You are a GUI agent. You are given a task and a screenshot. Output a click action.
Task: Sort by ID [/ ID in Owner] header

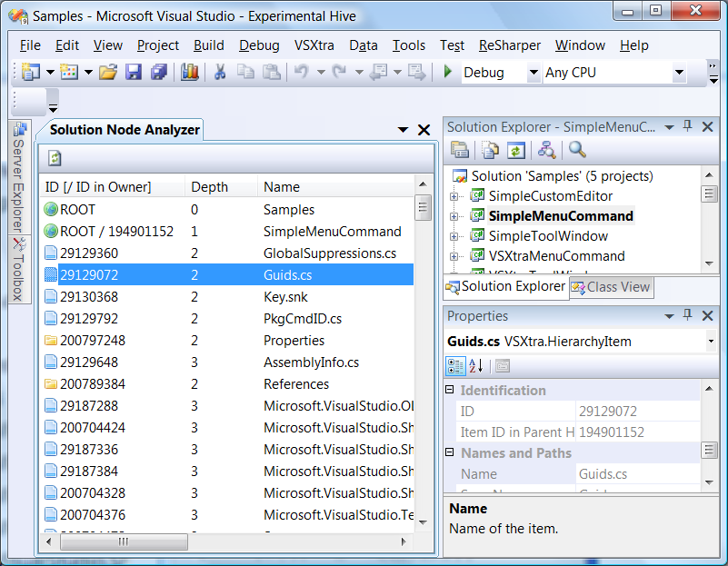tap(113, 187)
